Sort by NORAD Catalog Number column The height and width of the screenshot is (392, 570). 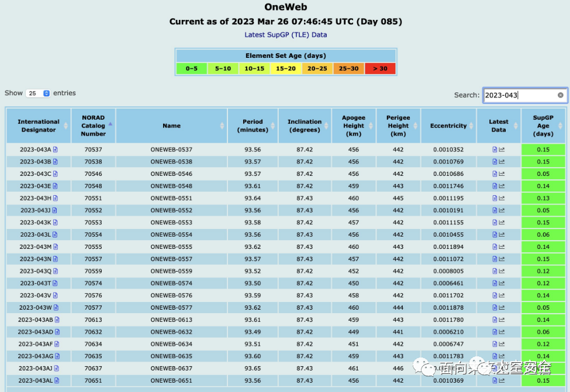click(x=94, y=126)
